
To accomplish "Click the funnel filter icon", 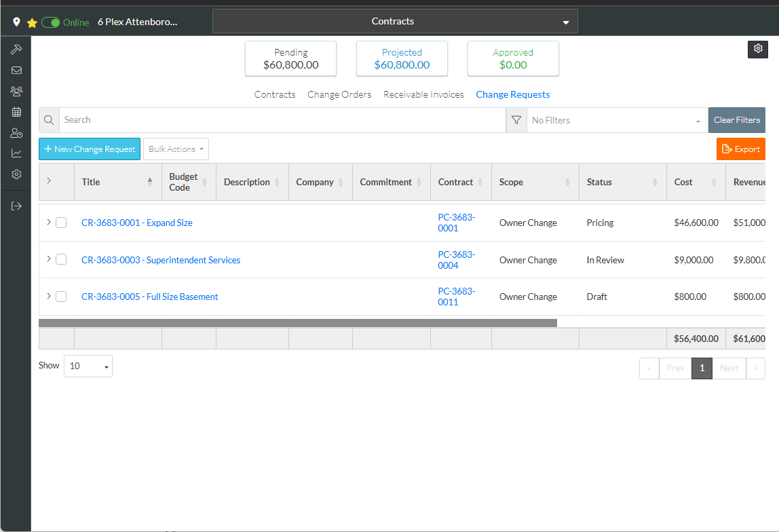I will point(516,120).
